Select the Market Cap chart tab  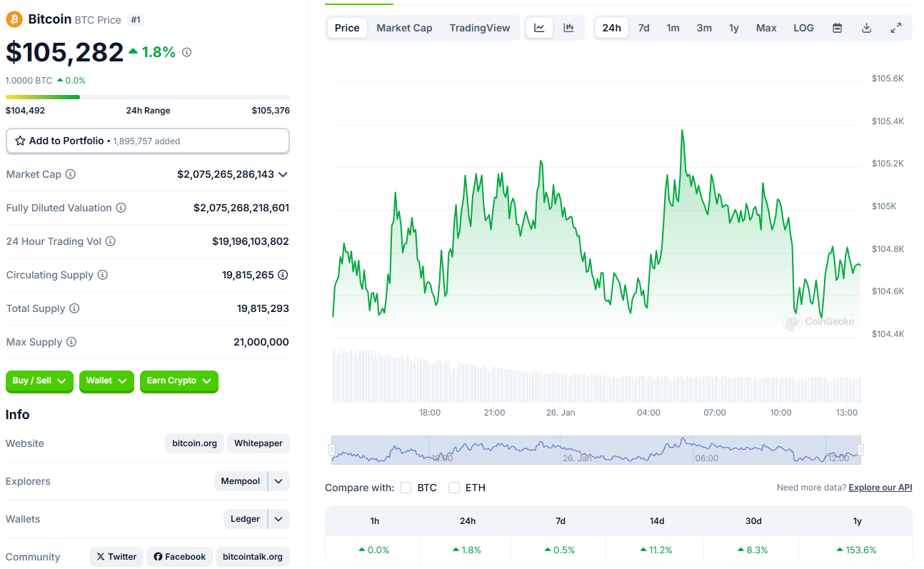click(x=404, y=28)
